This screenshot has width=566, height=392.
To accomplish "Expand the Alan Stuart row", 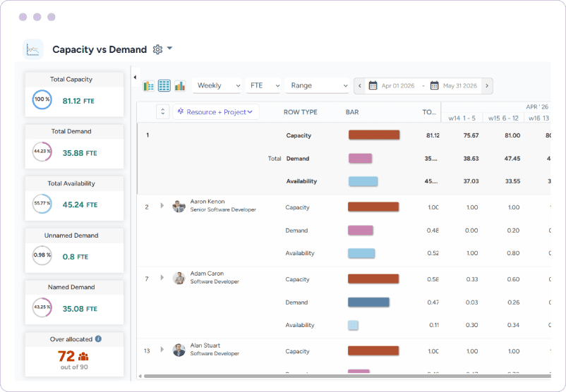I will pos(162,349).
